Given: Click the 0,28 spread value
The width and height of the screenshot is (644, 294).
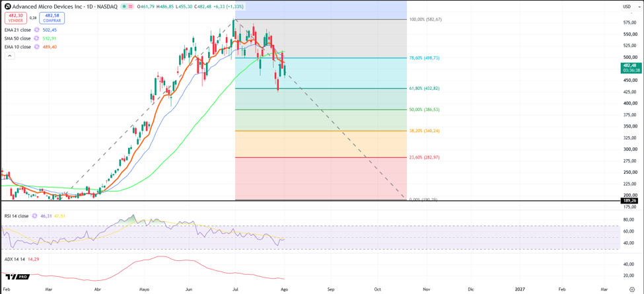Looking at the screenshot, I should (33, 18).
